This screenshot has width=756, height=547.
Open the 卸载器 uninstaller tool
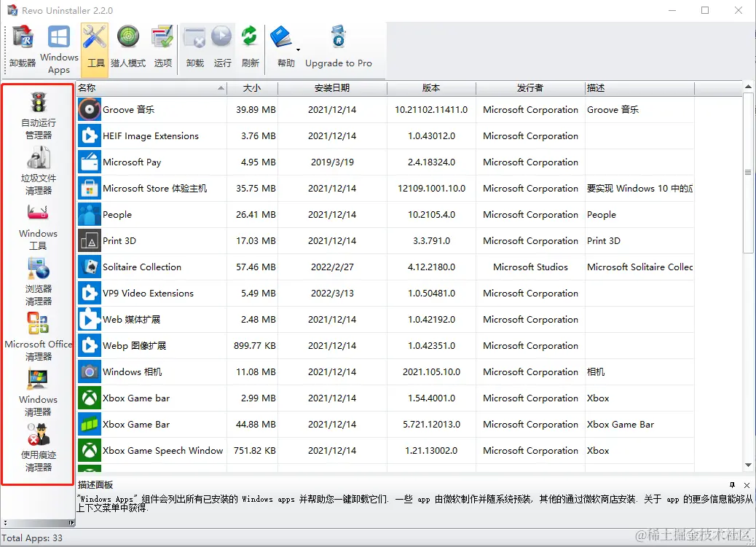tap(22, 47)
